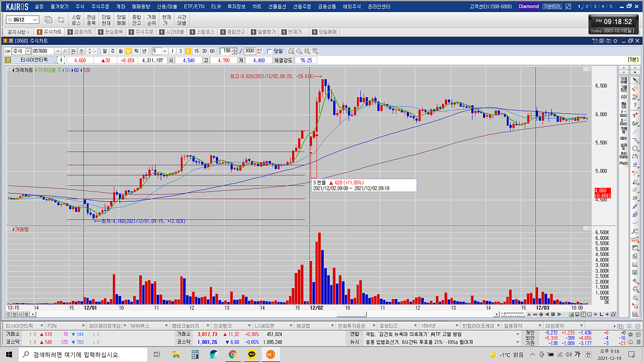Switch to the 관심종목 tab
Screen dimensions: 644x362
[111, 32]
